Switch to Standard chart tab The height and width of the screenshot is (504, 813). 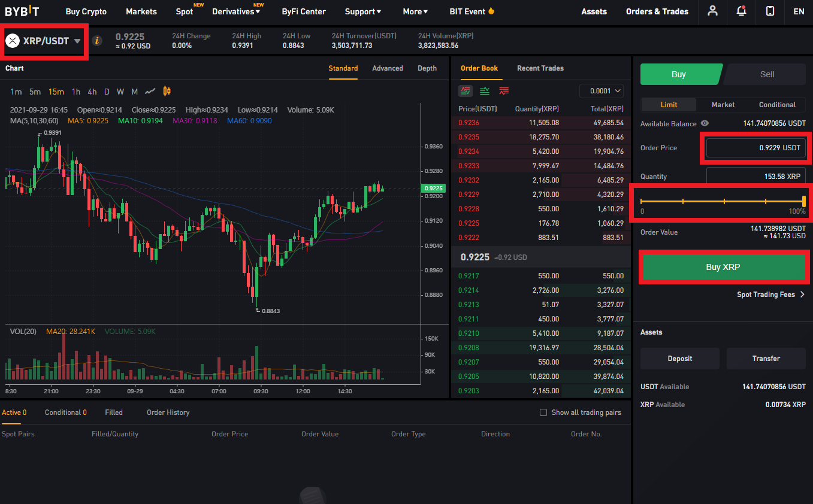tap(343, 68)
